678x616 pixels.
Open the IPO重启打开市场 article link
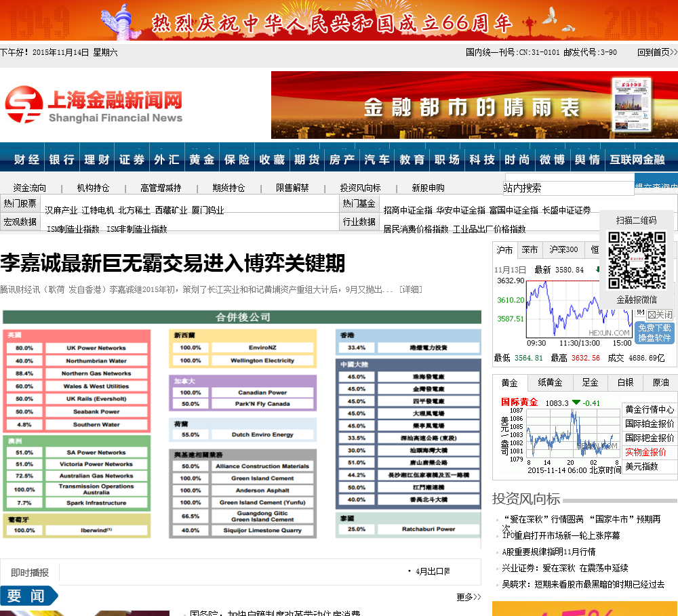click(x=561, y=535)
